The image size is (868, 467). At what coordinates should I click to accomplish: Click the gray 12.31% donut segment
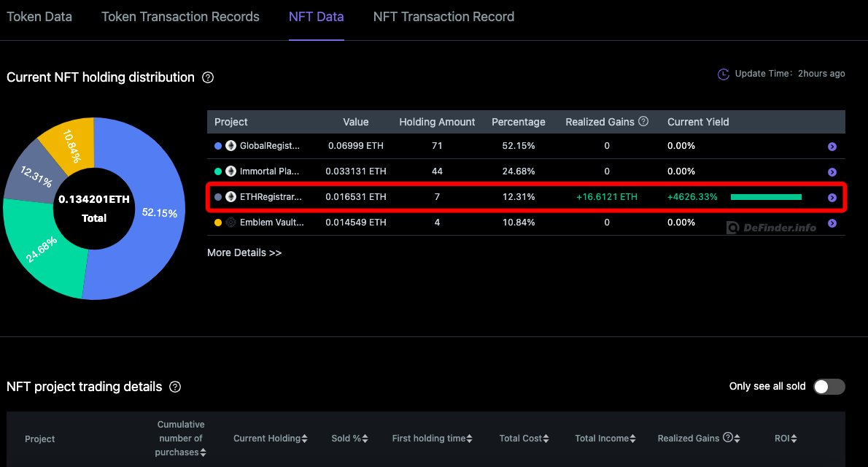coord(34,174)
